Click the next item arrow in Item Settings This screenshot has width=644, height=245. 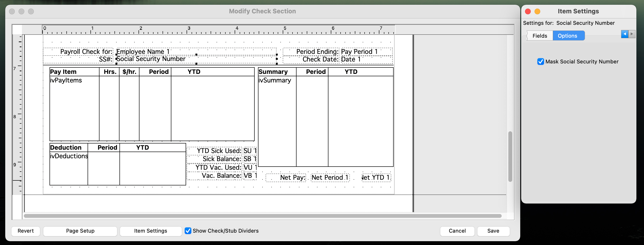(632, 34)
